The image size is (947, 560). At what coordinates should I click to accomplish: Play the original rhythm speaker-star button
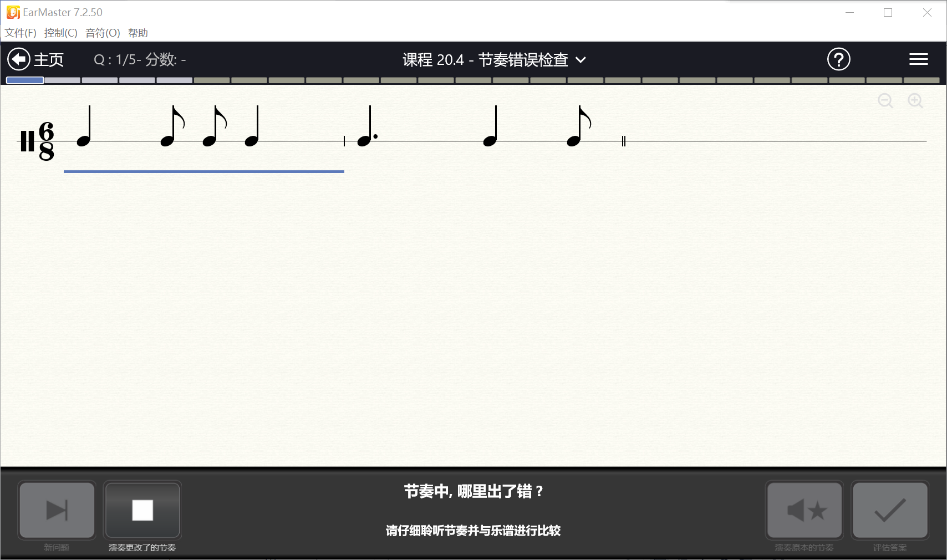805,510
